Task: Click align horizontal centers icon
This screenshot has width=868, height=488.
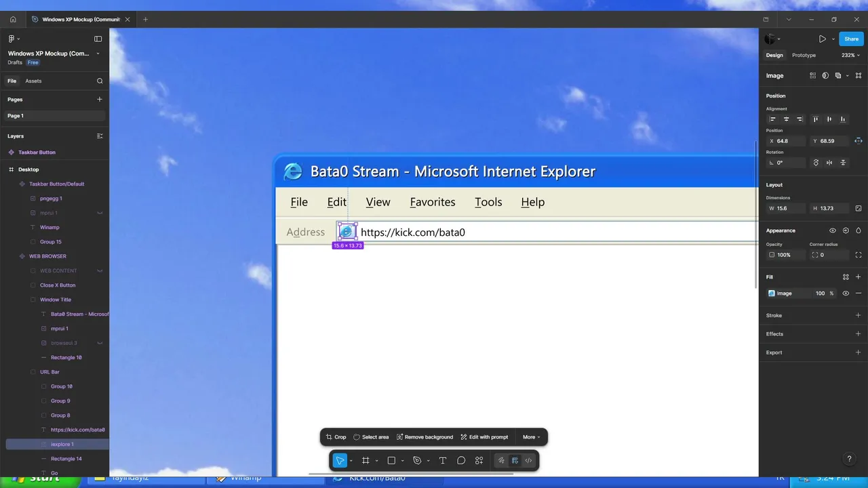Action: click(x=787, y=119)
